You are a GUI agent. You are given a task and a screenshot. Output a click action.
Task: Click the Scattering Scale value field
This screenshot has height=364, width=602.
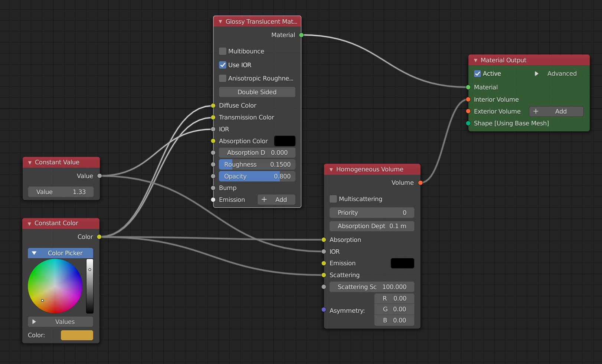372,287
